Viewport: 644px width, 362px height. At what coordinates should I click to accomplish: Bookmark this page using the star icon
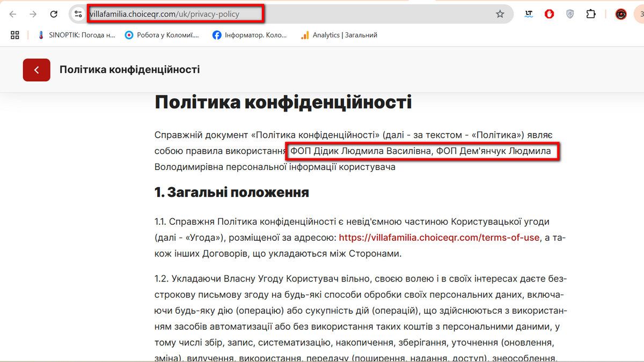[x=501, y=13]
